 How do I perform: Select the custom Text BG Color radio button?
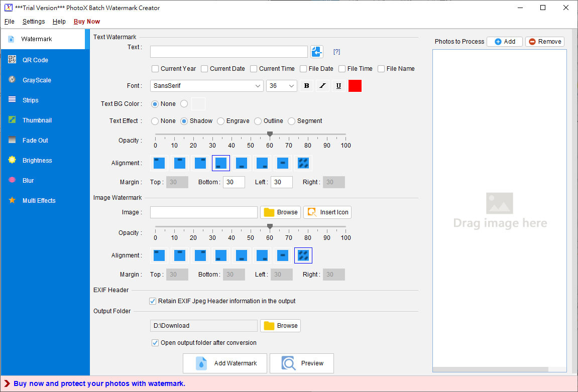click(x=184, y=104)
